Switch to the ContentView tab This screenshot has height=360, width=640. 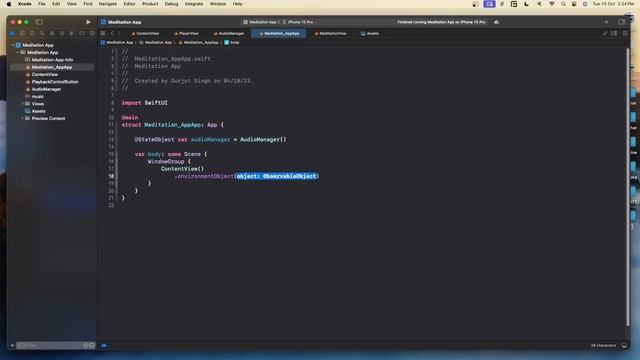coord(145,33)
